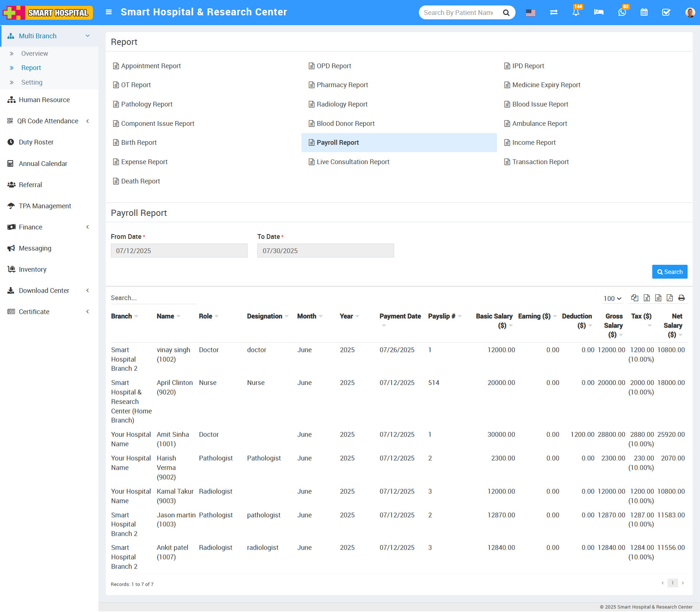Open Transaction Report link
The width and height of the screenshot is (700, 612).
point(537,162)
